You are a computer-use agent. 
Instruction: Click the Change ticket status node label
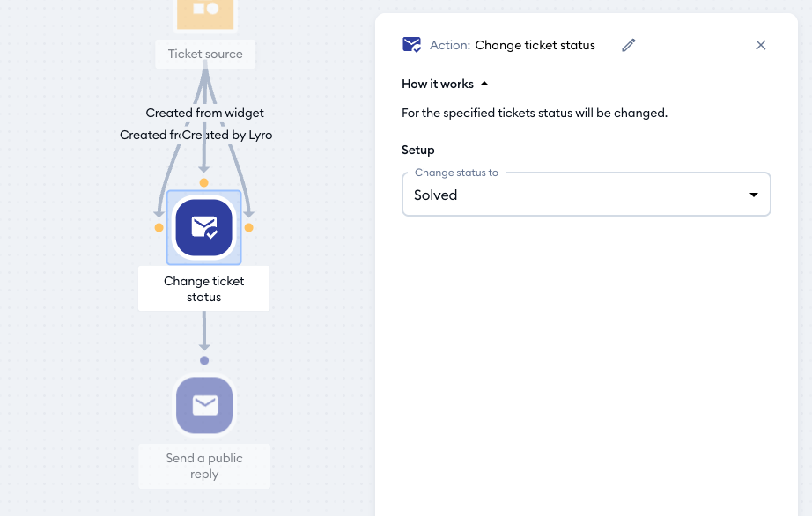204,289
